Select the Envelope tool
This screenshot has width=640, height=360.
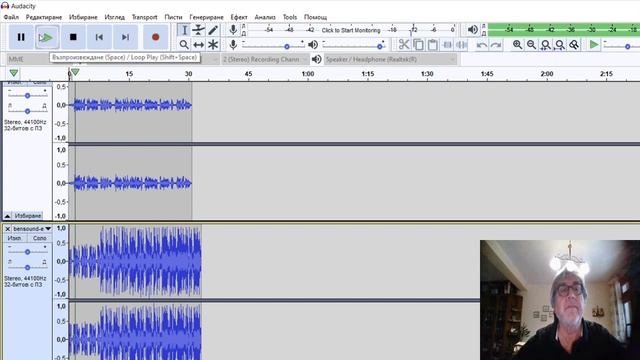point(198,30)
